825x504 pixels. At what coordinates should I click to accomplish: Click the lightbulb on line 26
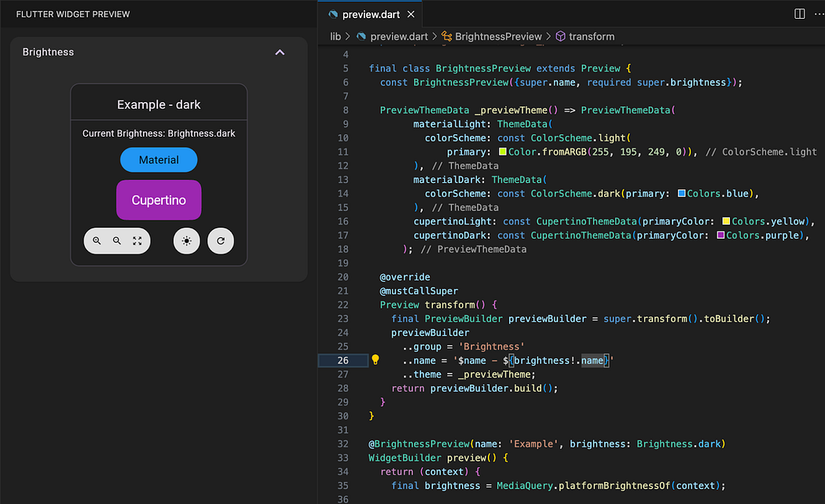pos(376,360)
